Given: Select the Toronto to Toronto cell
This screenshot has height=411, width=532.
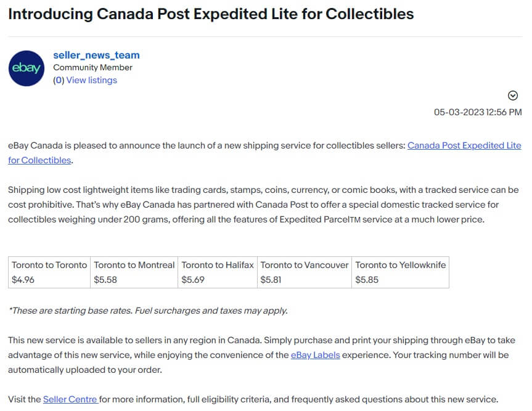Looking at the screenshot, I should pyautogui.click(x=49, y=265).
